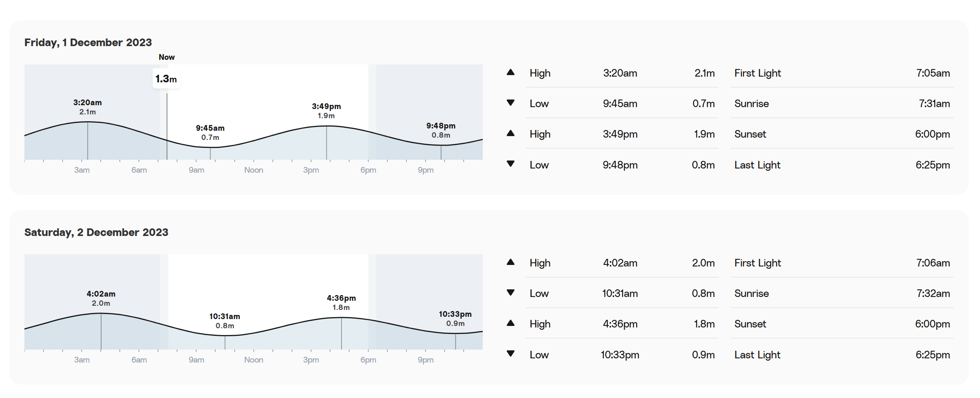Click the up arrow beside Friday's 3:20am high tide
This screenshot has height=398, width=980.
pos(511,72)
